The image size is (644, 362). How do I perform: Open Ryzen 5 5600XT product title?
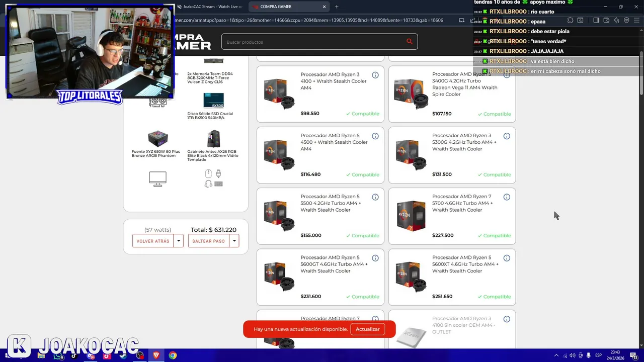465,264
